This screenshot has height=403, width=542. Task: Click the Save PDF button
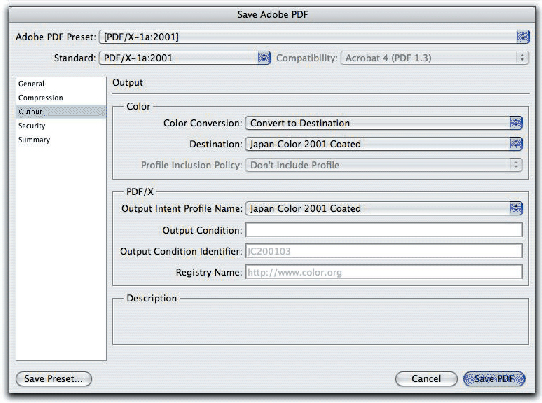pyautogui.click(x=494, y=379)
